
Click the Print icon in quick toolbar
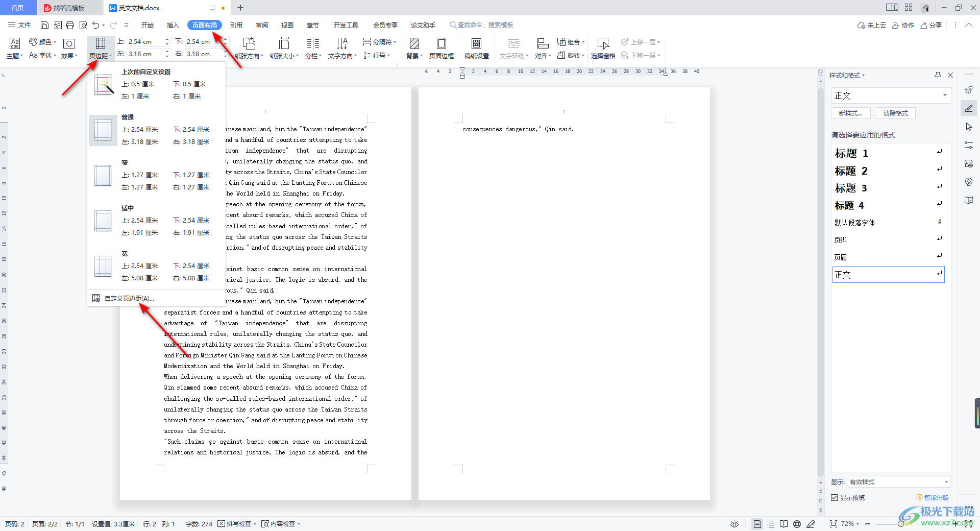click(70, 25)
